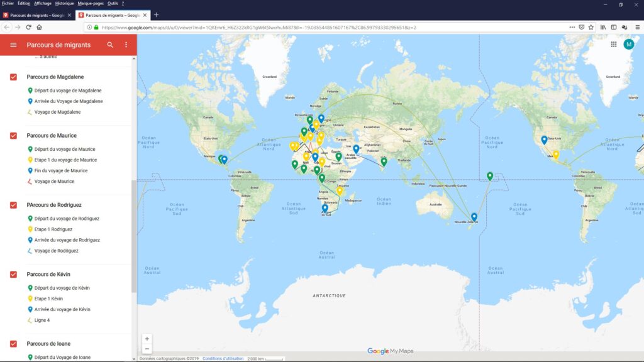Screen dimensions: 644x362
Task: Open the Marque-pages menu
Action: pyautogui.click(x=91, y=3)
